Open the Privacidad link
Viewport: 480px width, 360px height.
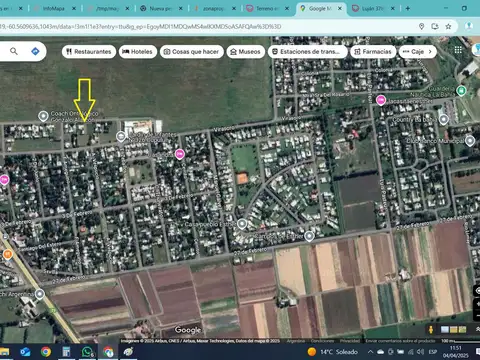click(x=350, y=341)
